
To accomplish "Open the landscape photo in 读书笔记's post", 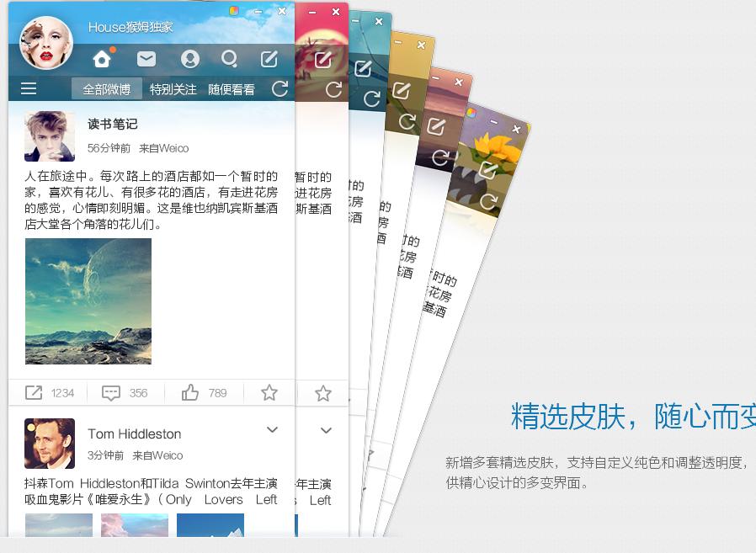I will point(88,300).
